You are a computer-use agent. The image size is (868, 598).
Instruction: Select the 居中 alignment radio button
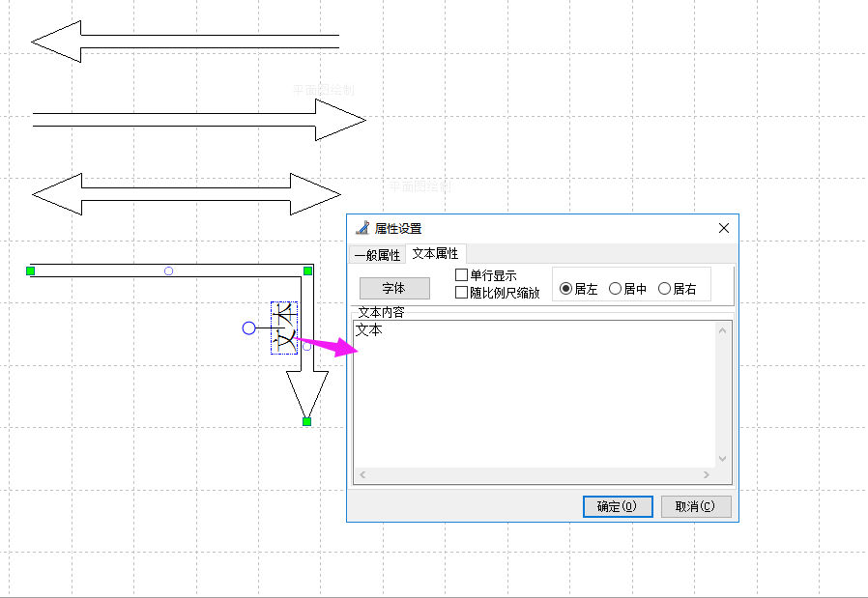[x=616, y=289]
